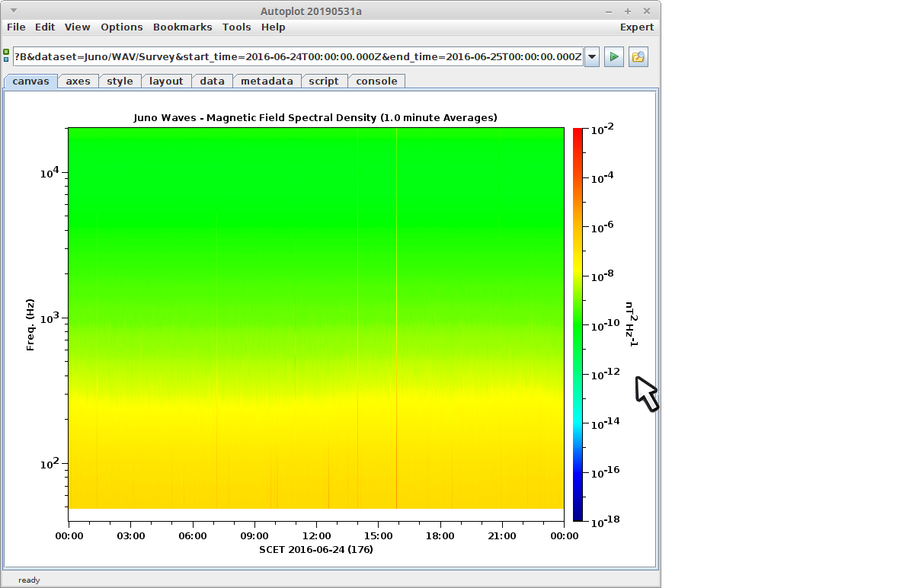
Task: Close the Autoplot window
Action: tap(647, 11)
